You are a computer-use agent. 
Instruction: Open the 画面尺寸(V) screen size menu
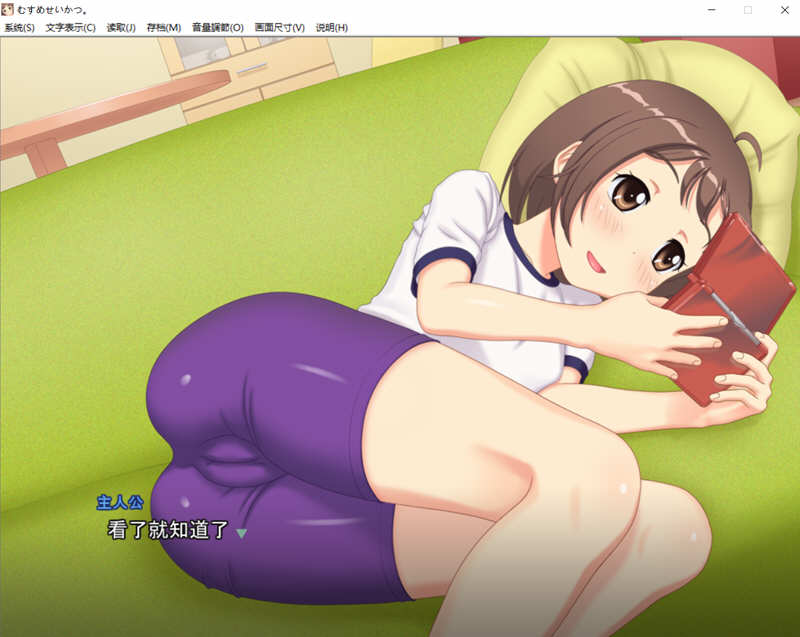278,27
